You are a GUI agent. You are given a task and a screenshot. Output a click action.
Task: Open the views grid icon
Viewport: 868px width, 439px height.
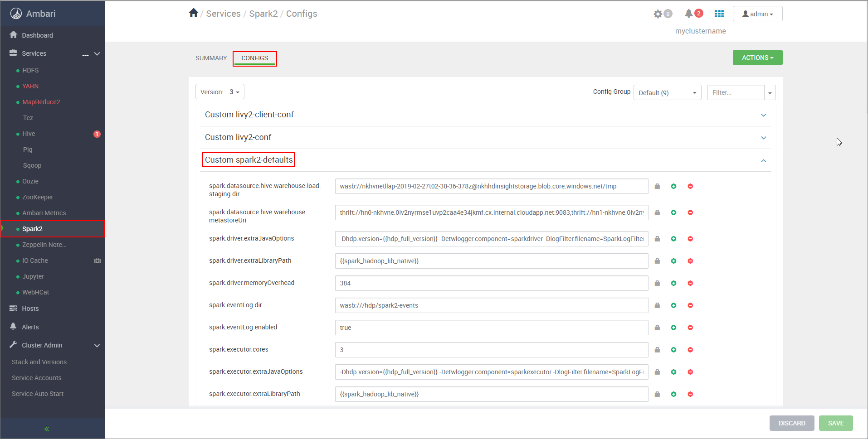click(719, 14)
